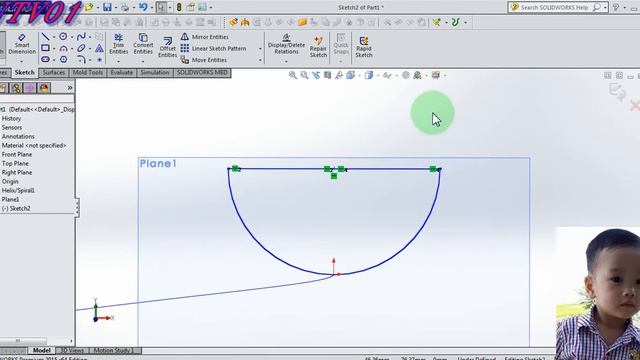Select the Ellipse sketch tool
The width and height of the screenshot is (640, 360).
[x=81, y=48]
